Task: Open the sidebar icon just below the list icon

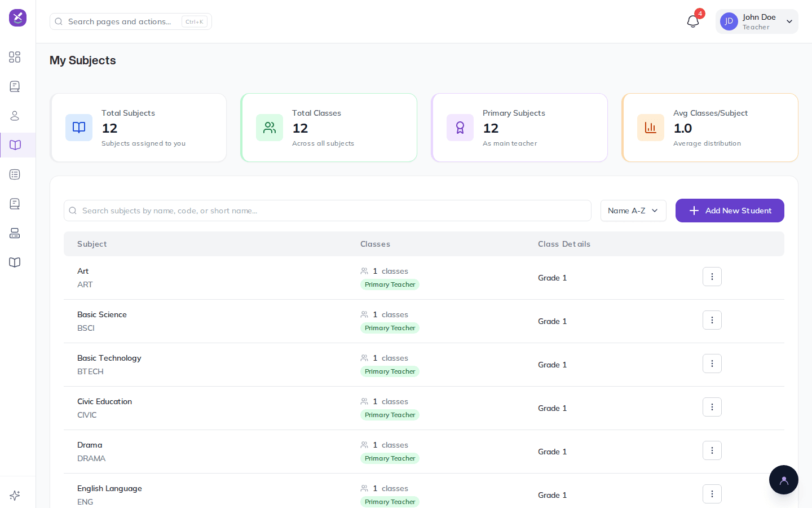Action: 15,204
